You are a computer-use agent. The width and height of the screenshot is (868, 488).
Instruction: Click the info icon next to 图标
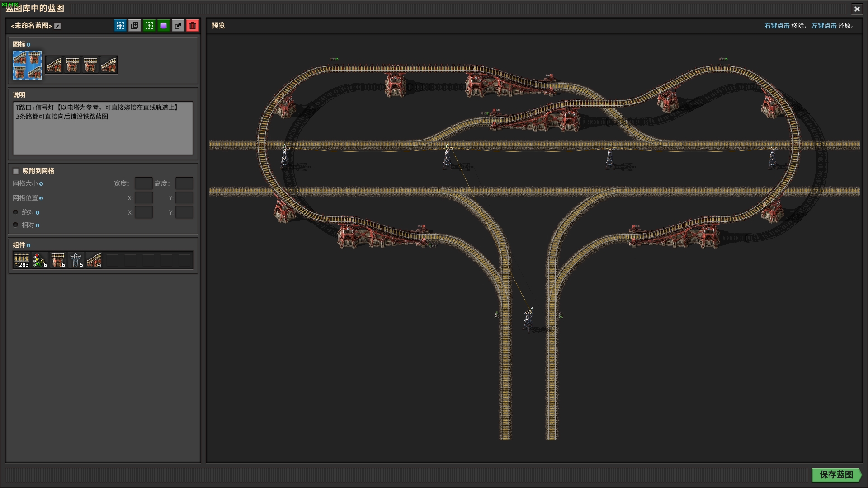pyautogui.click(x=28, y=45)
